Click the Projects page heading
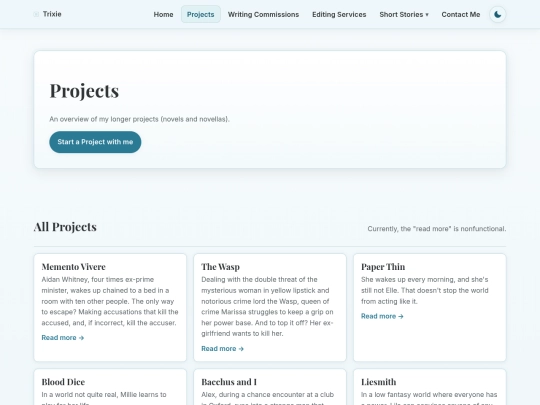Screen dimensions: 540x405 coord(84,91)
